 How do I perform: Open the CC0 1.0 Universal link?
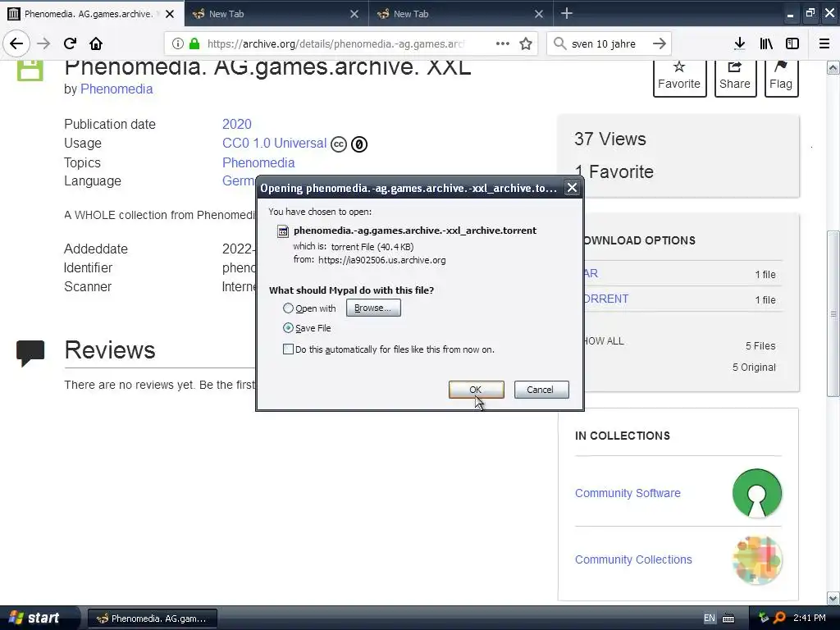click(274, 144)
